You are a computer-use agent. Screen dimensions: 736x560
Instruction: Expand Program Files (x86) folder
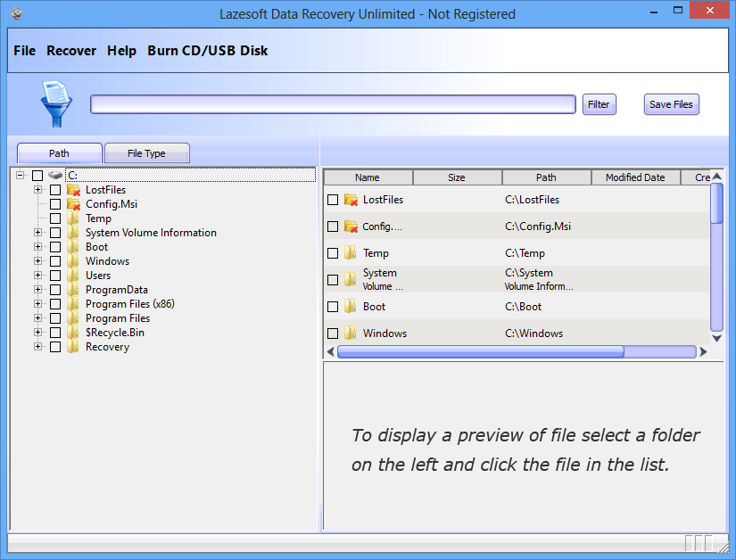37,303
